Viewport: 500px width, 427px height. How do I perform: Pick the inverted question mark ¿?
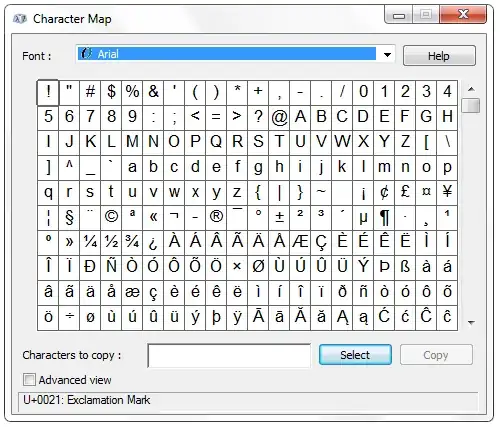coord(153,243)
